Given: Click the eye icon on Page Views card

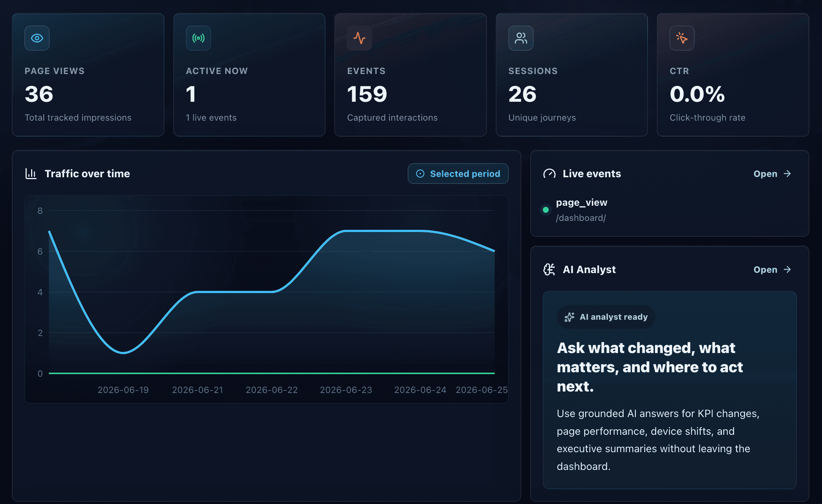Looking at the screenshot, I should pos(37,38).
